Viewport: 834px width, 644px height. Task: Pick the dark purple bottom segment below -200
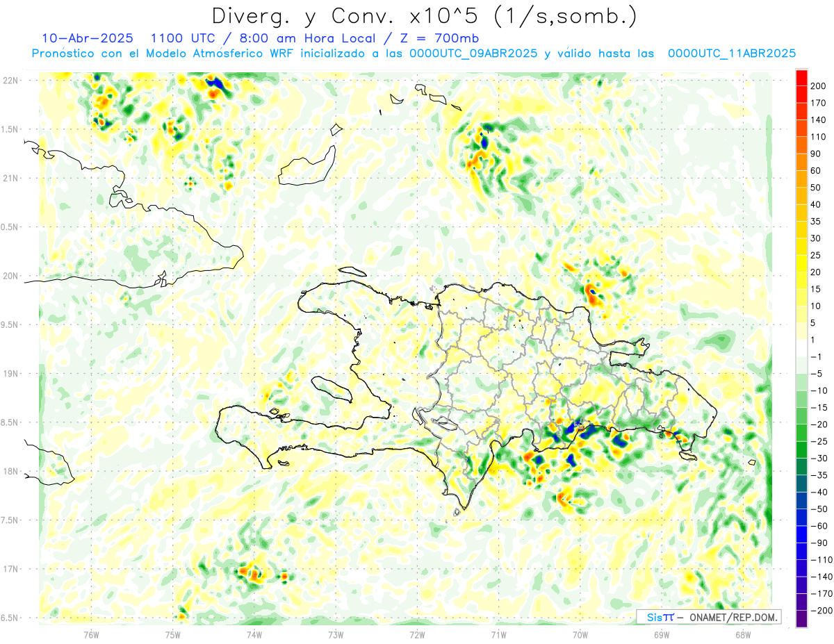(x=801, y=619)
